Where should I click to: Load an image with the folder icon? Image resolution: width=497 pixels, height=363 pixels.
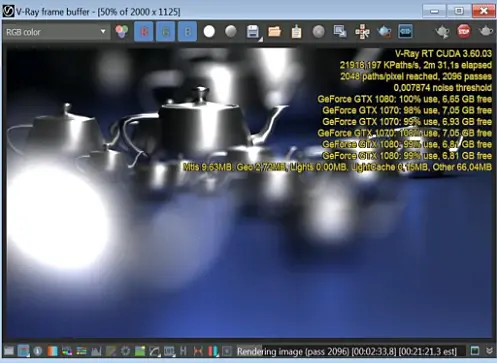tap(274, 32)
